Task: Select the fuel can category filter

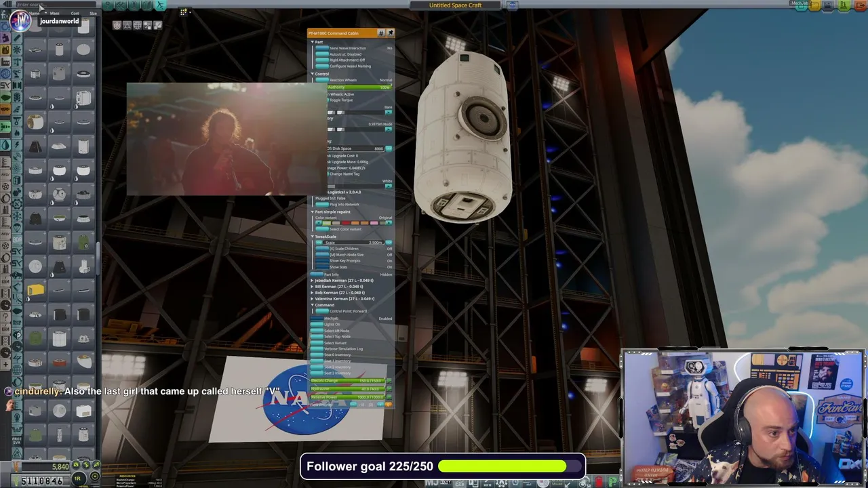Action: 5,49
